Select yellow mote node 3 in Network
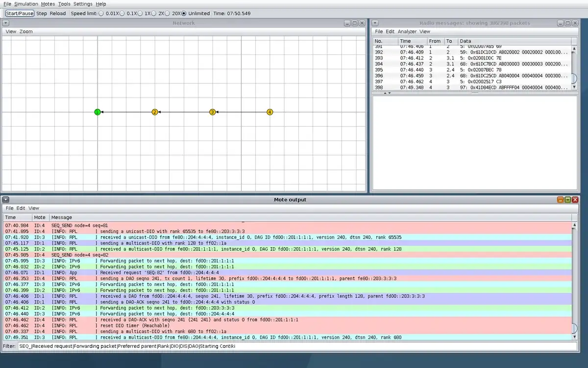 pyautogui.click(x=212, y=112)
